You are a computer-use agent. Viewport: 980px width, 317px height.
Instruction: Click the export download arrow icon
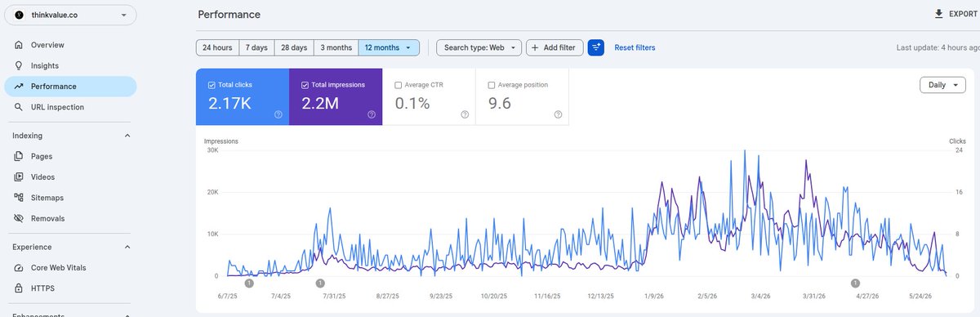tap(938, 14)
